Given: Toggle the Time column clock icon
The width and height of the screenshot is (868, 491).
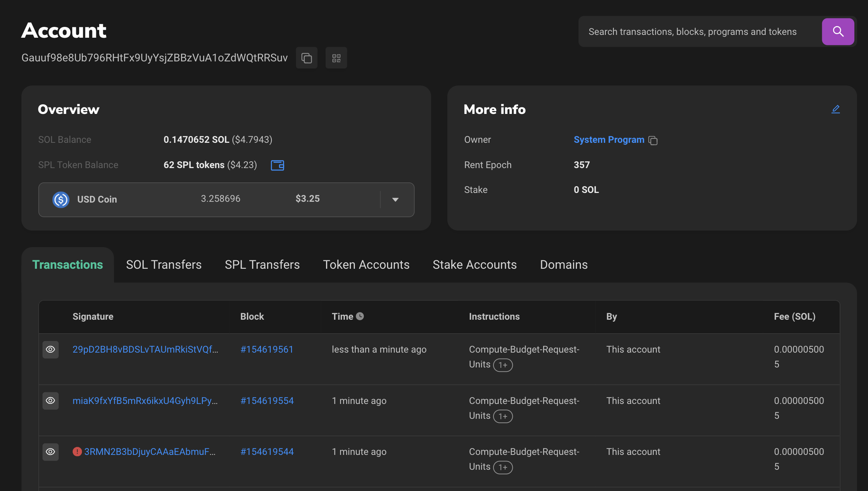Looking at the screenshot, I should pos(360,317).
